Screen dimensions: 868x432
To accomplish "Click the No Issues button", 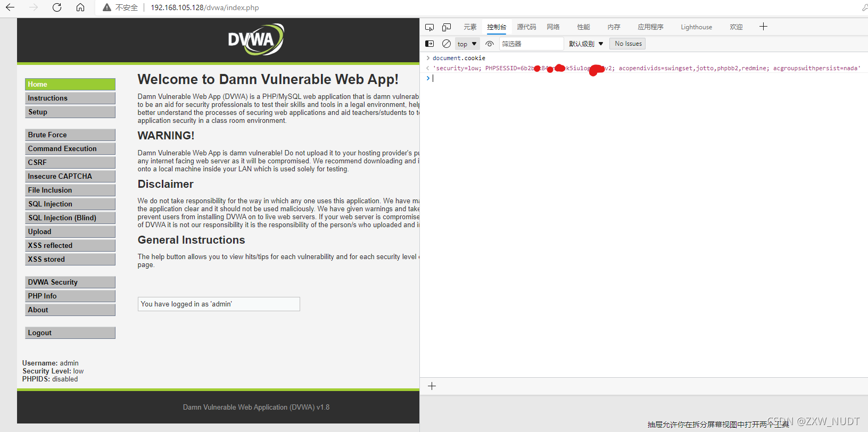I will pyautogui.click(x=628, y=44).
